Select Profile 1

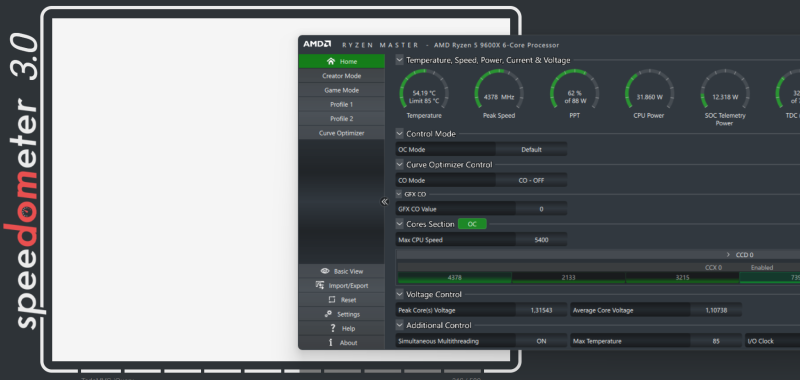click(341, 104)
